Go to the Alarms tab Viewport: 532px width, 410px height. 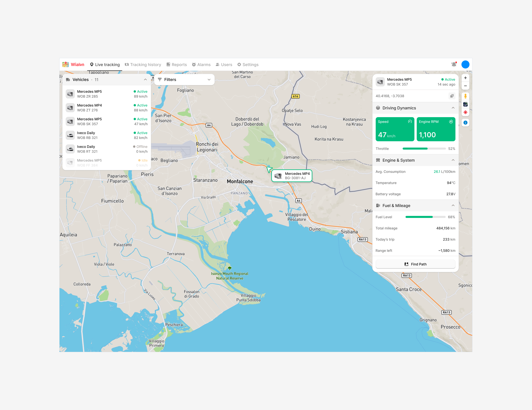tap(201, 64)
